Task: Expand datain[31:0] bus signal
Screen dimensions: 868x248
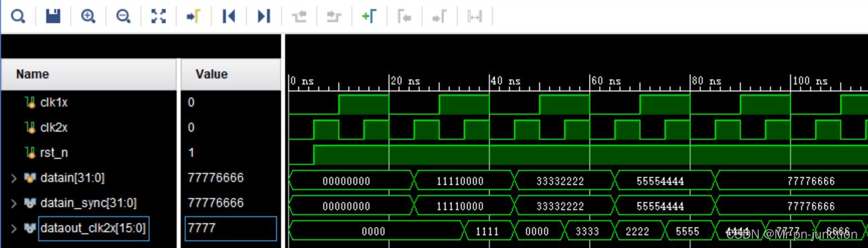Action: [x=13, y=178]
